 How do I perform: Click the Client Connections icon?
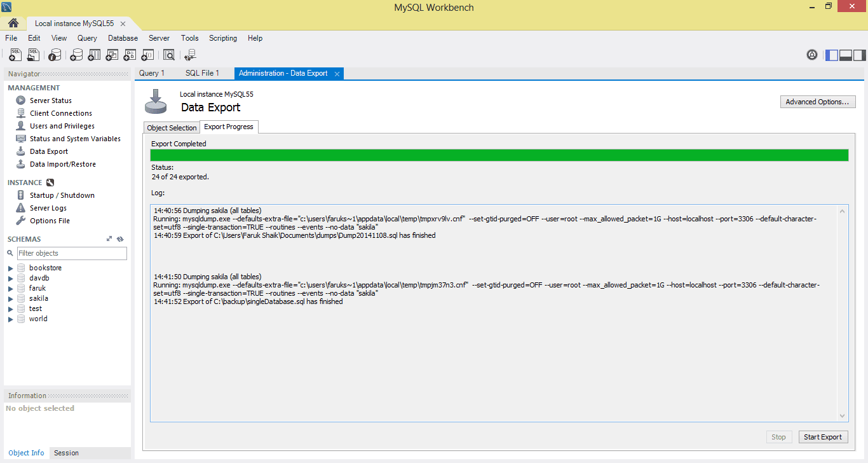click(x=21, y=113)
